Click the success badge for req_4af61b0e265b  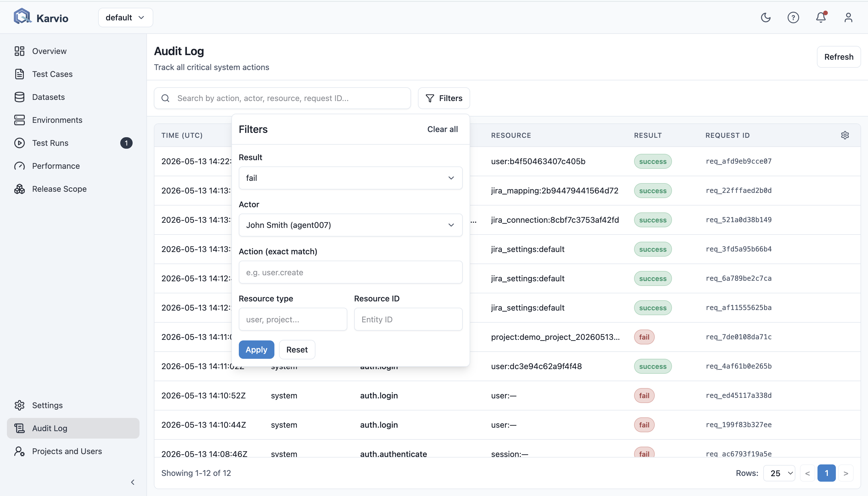pos(653,366)
